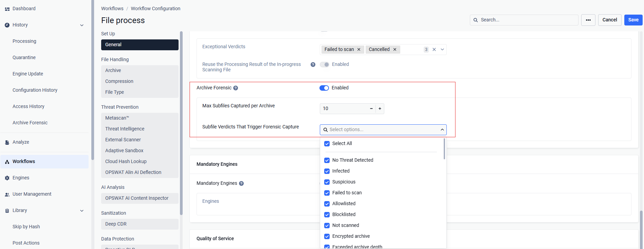Screen dimensions: 644x249
Task: Open help tooltip for Archive Forensic
Action: pyautogui.click(x=236, y=88)
